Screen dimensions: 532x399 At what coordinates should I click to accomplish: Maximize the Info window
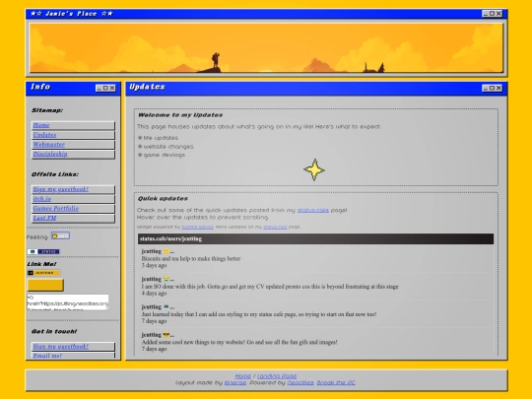[105, 89]
